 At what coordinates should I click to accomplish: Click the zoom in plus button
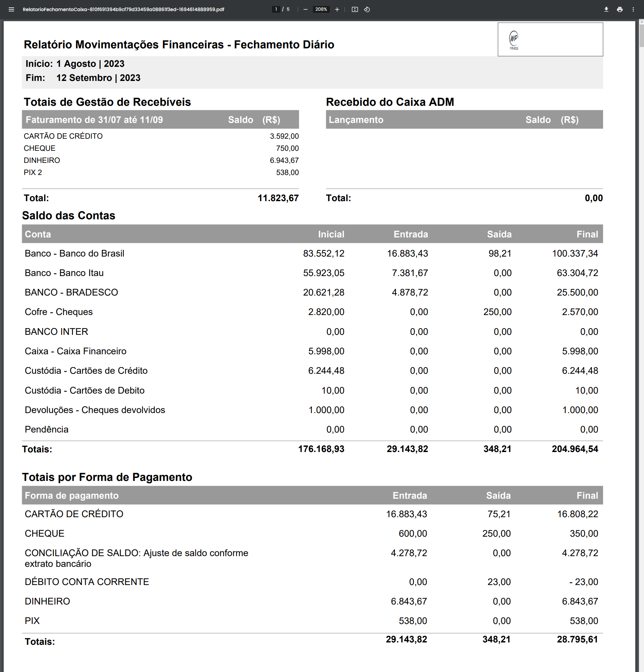click(x=337, y=9)
